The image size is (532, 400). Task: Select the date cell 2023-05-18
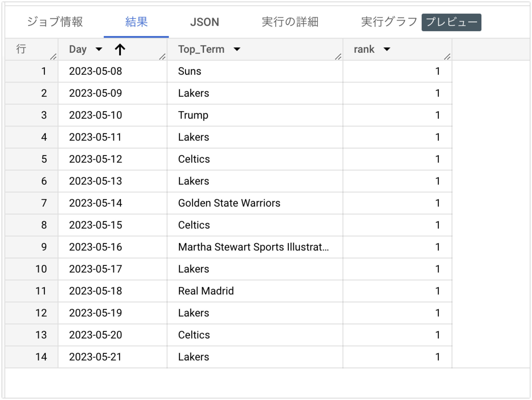(x=113, y=291)
